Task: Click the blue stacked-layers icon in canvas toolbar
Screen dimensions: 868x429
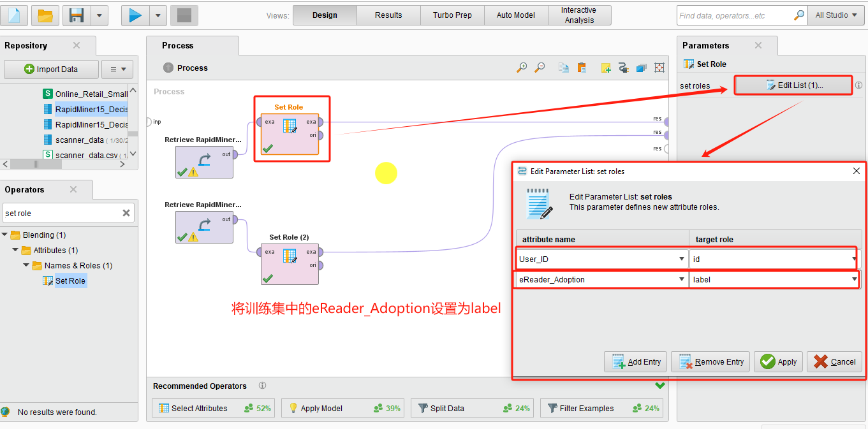Action: coord(642,68)
